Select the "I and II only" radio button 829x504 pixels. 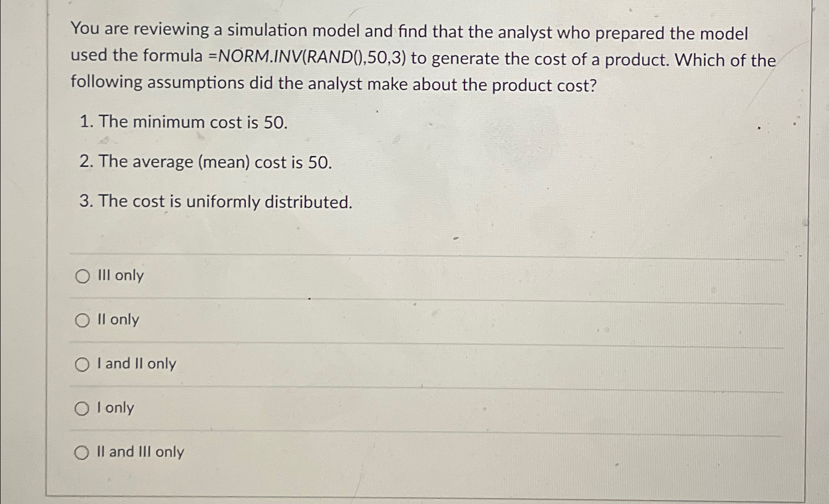pos(82,365)
